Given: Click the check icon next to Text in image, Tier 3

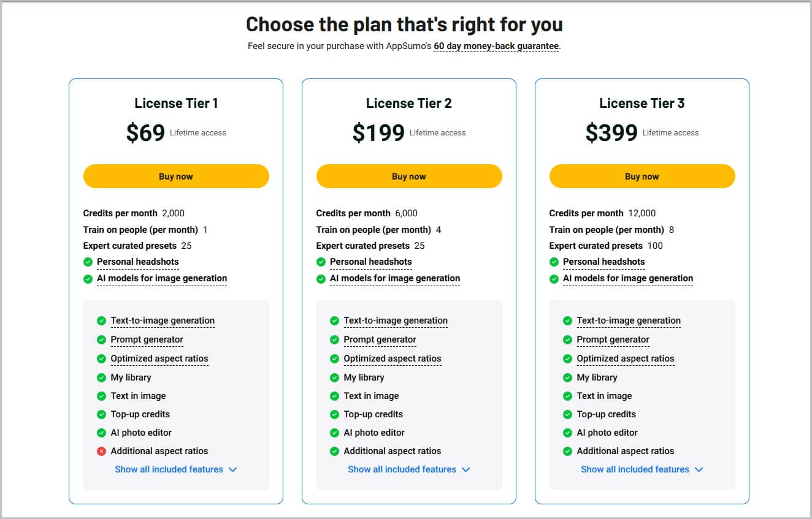Looking at the screenshot, I should [x=568, y=396].
